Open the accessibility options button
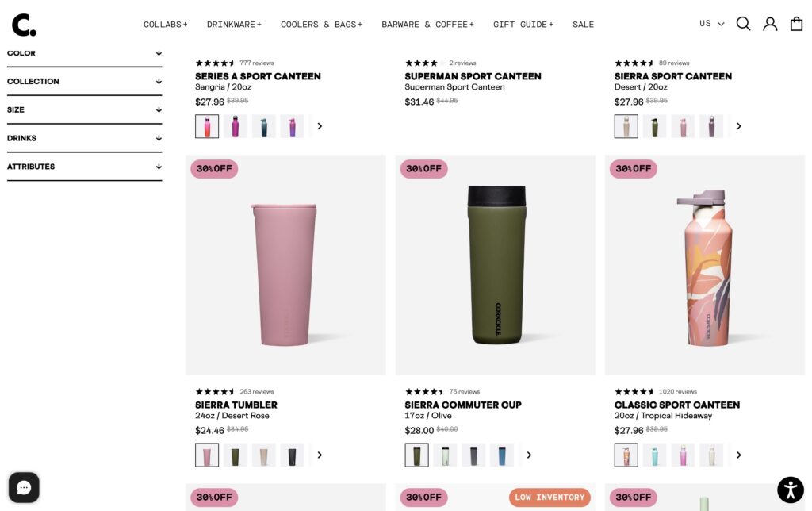This screenshot has width=812, height=511. tap(791, 490)
